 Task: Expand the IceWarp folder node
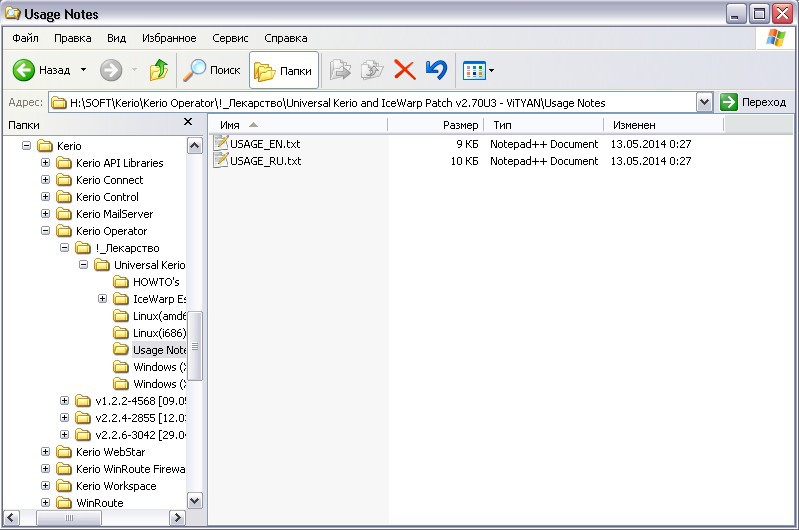102,299
